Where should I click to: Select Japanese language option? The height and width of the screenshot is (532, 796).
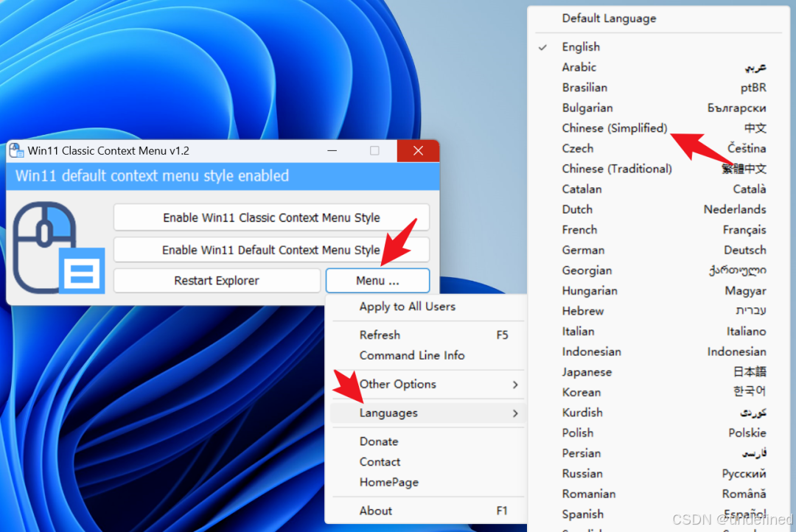(x=588, y=372)
